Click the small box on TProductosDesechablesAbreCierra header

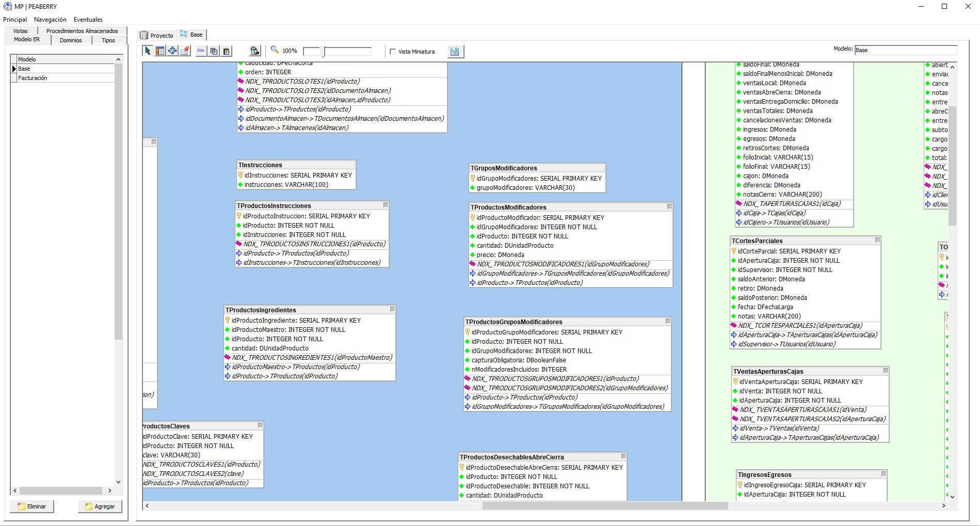[x=623, y=456]
